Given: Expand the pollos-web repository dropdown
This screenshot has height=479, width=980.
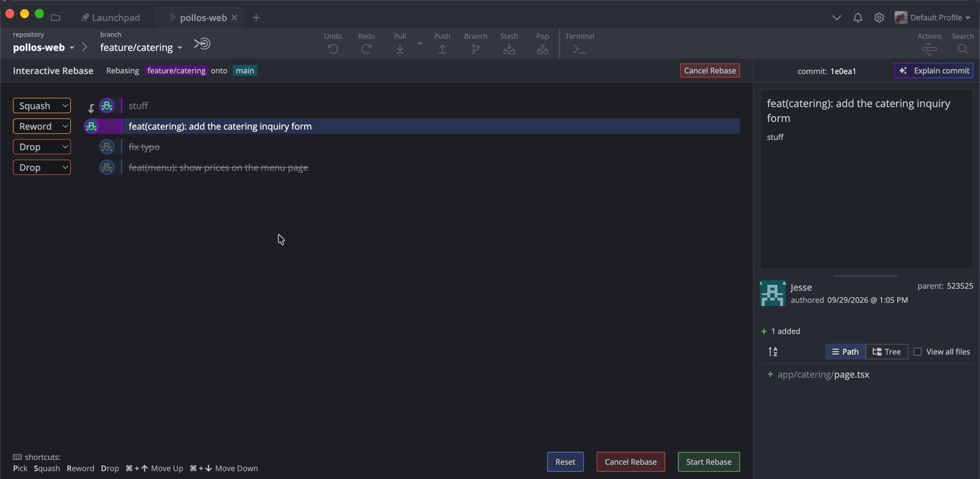Looking at the screenshot, I should 44,48.
